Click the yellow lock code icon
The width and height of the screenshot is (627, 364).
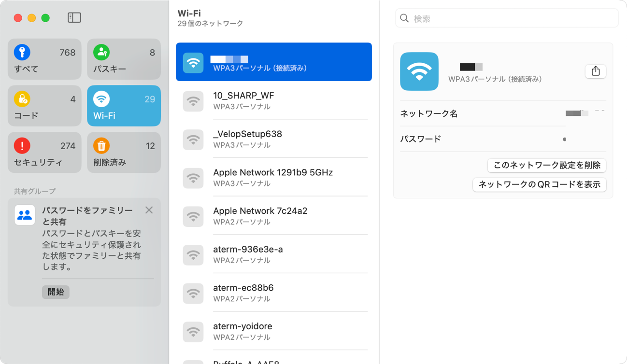(22, 99)
